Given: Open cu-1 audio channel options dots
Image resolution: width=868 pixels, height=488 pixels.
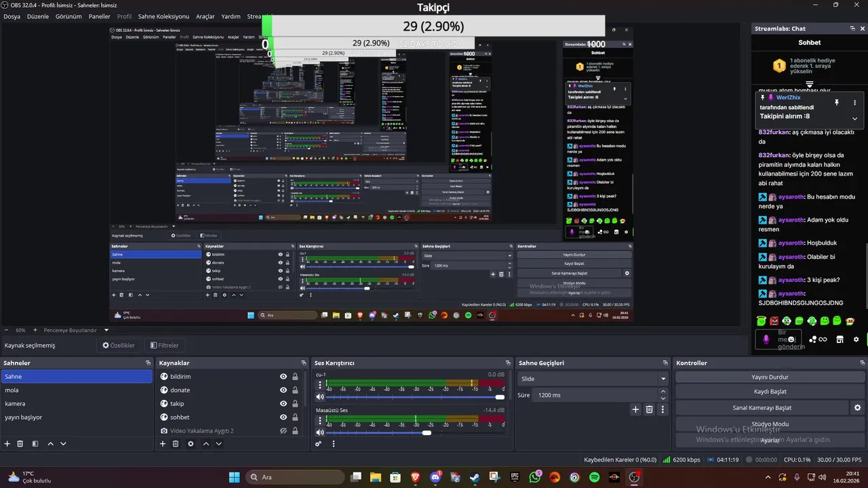Looking at the screenshot, I should coord(320,385).
